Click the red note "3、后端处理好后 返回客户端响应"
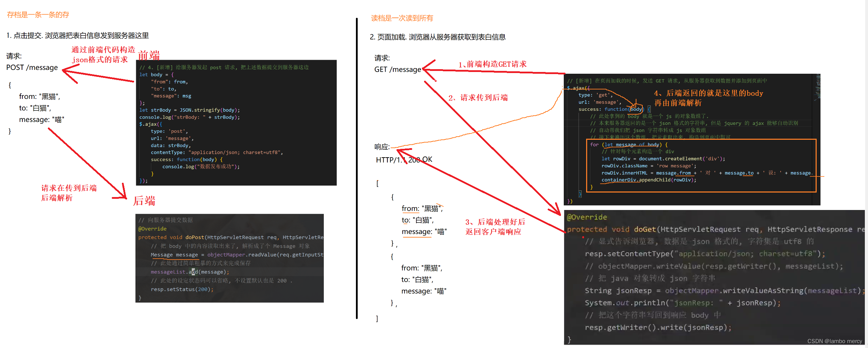The height and width of the screenshot is (348, 868). tap(495, 227)
